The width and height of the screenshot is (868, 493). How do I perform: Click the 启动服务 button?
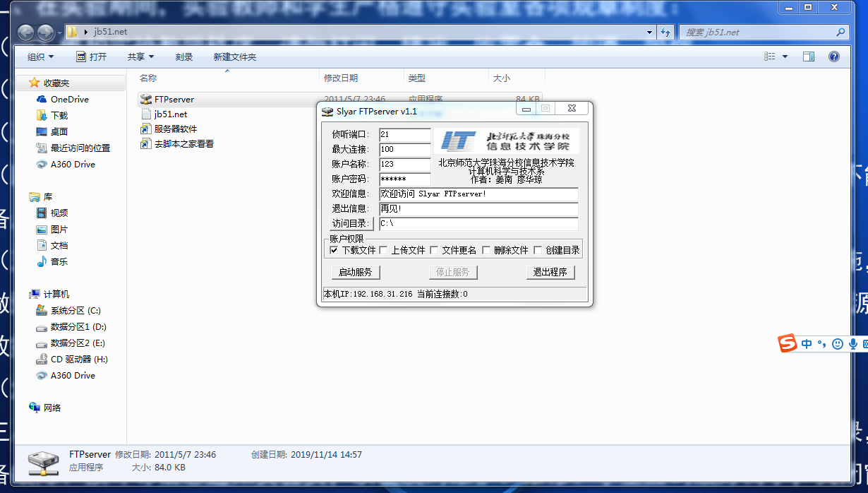[x=355, y=272]
